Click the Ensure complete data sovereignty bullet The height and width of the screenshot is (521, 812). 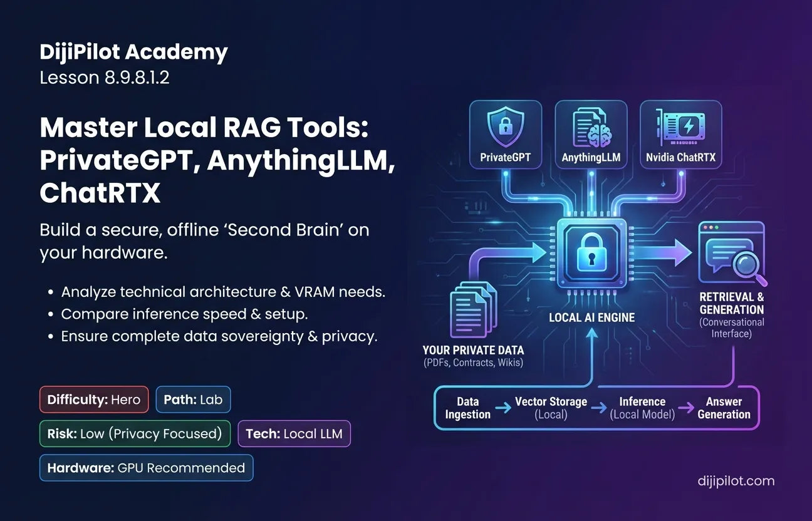point(219,336)
